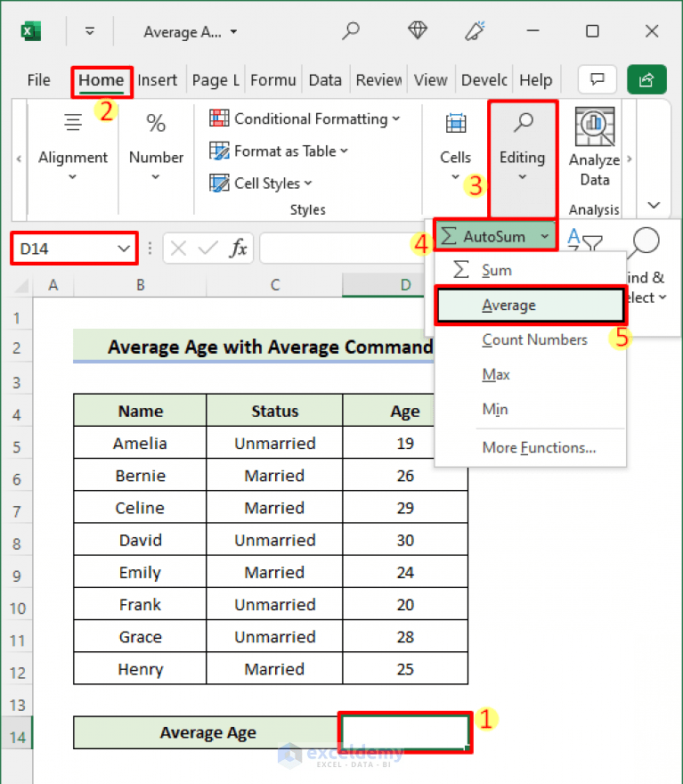Open the AutoSum dropdown arrow

click(x=545, y=236)
